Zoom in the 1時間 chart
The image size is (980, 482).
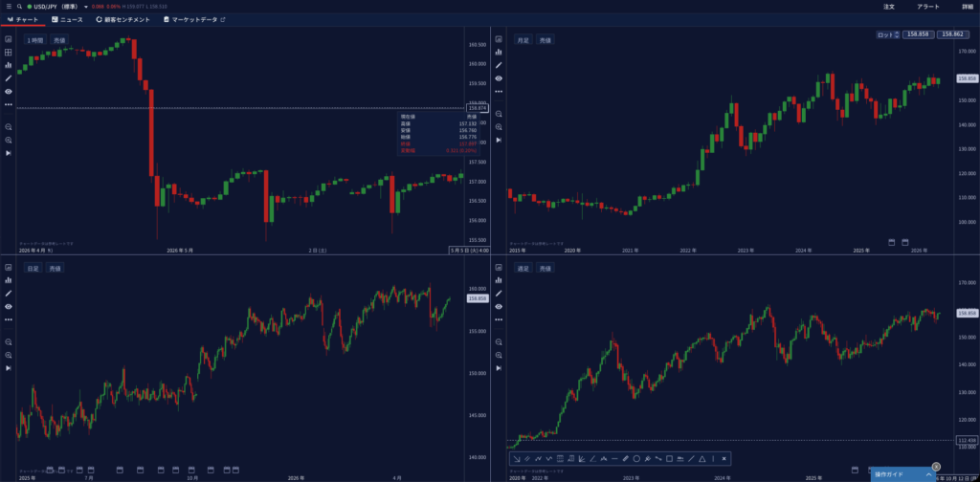[8, 140]
